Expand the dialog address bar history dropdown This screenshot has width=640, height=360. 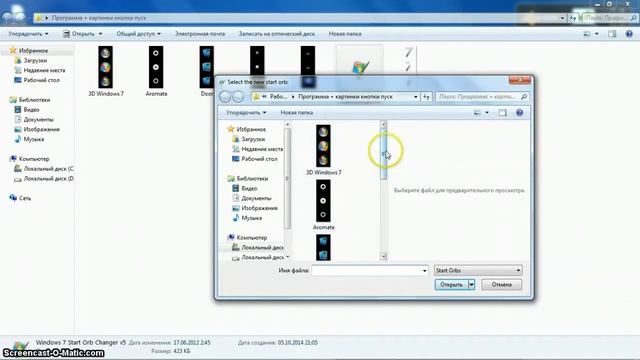tap(416, 97)
